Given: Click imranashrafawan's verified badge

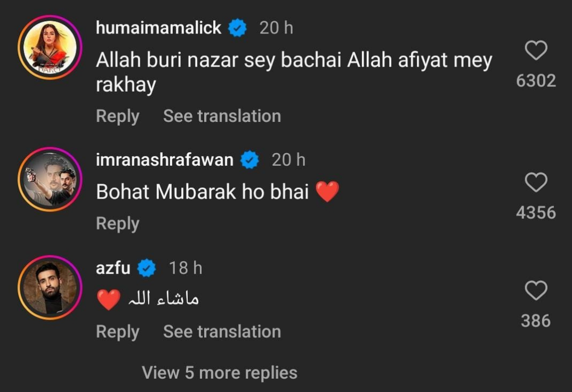Looking at the screenshot, I should (x=250, y=160).
